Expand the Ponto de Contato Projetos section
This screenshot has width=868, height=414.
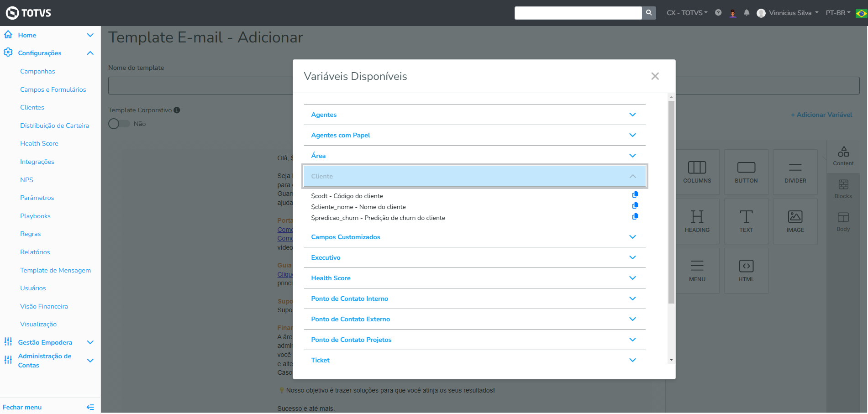click(x=475, y=340)
